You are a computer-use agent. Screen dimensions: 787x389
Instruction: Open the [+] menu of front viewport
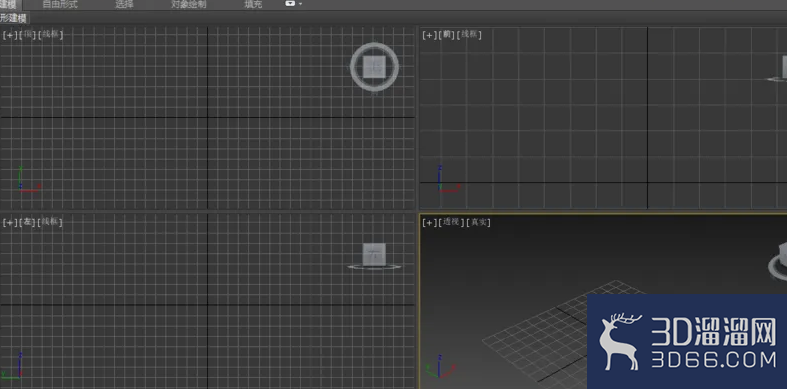pyautogui.click(x=429, y=35)
